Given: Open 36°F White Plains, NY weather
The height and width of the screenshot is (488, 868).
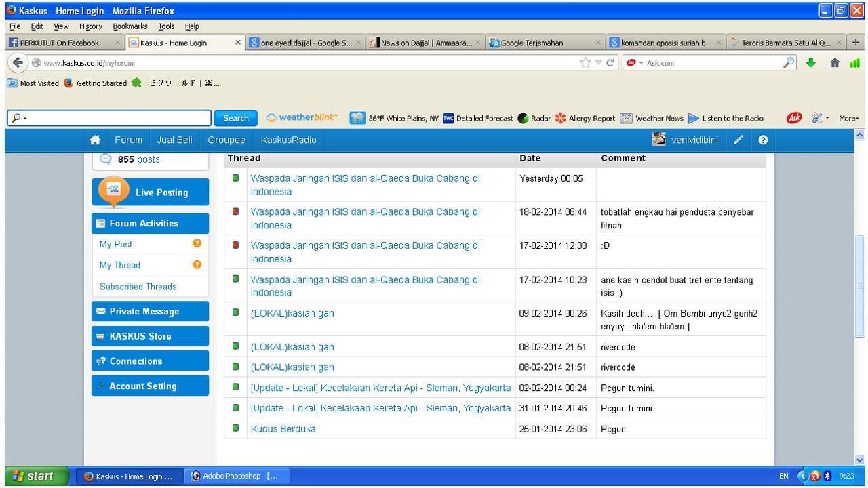Looking at the screenshot, I should [394, 118].
